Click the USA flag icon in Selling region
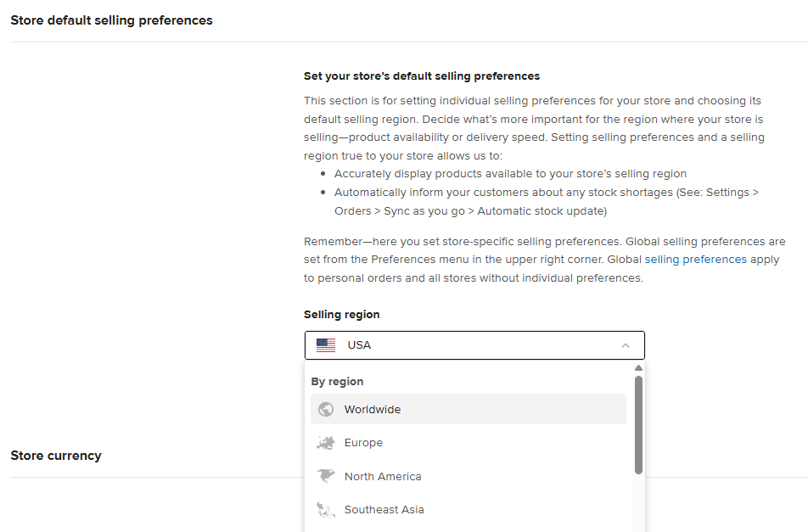 (x=326, y=345)
